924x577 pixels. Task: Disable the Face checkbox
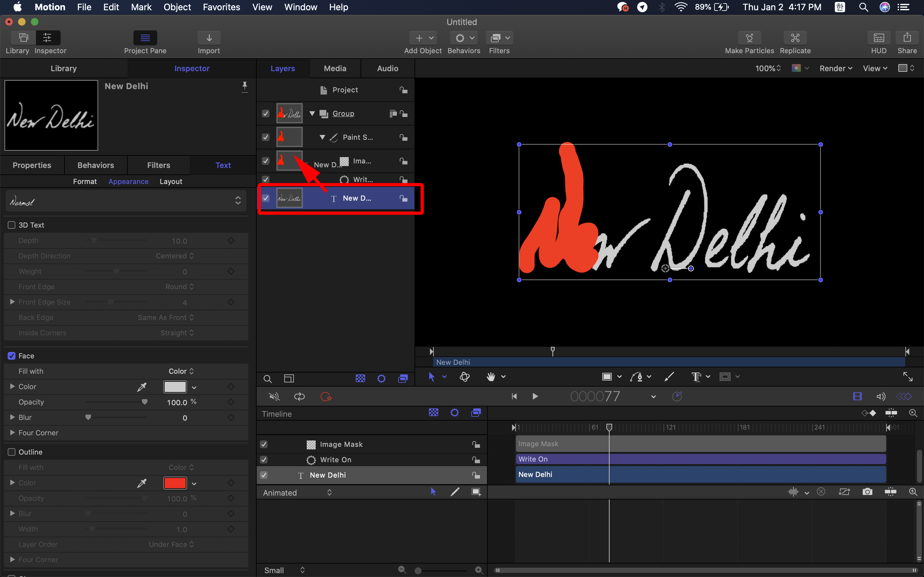coord(12,356)
